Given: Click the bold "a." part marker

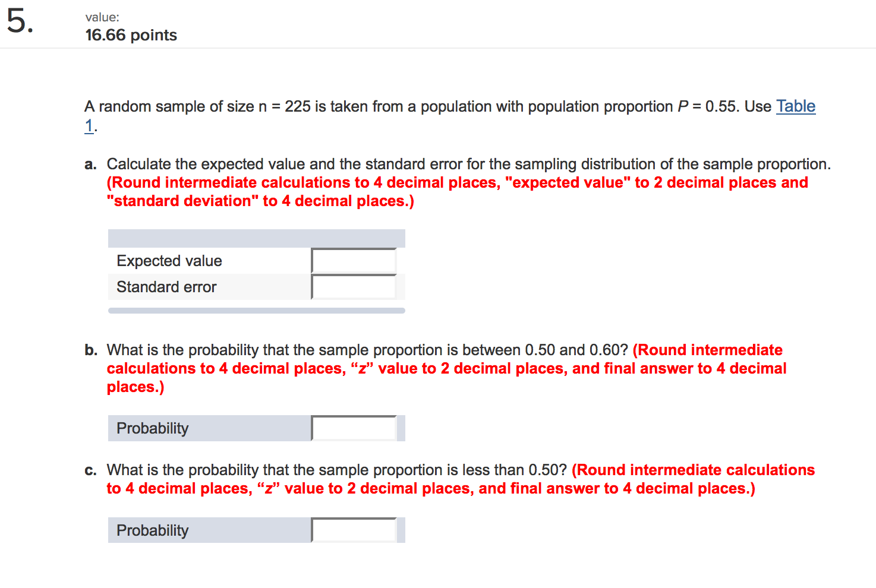Looking at the screenshot, I should 90,165.
